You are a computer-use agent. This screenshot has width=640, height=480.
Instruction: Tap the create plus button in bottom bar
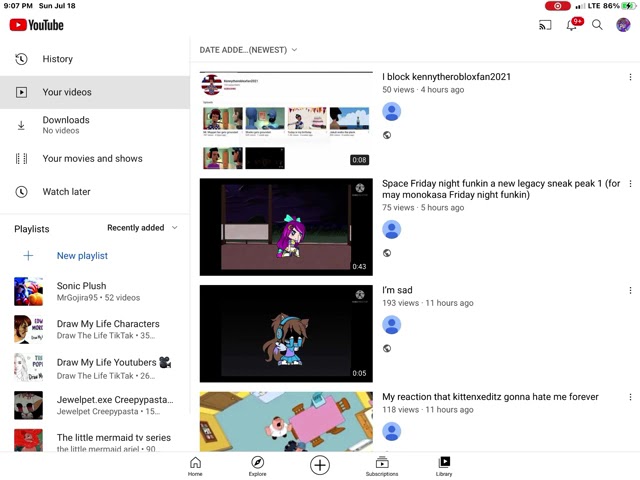pos(320,465)
